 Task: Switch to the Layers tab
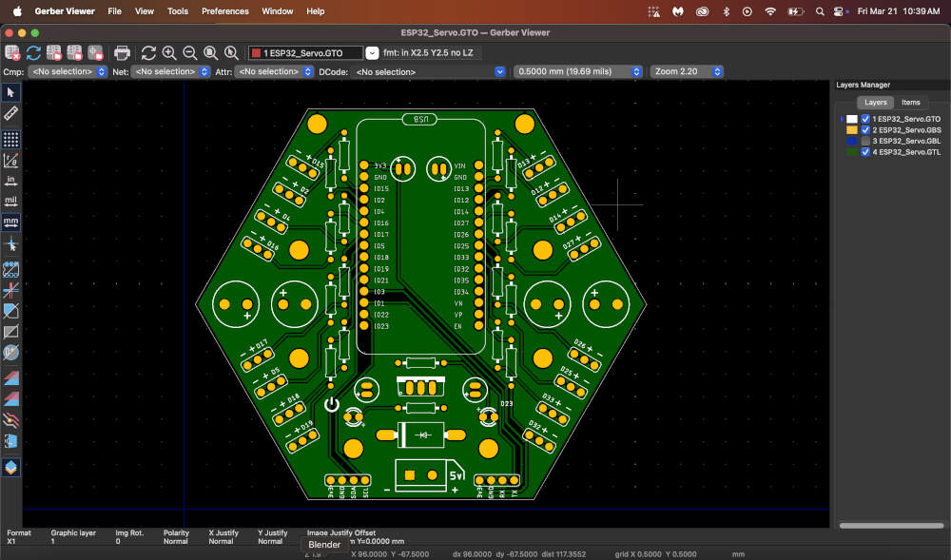click(875, 103)
